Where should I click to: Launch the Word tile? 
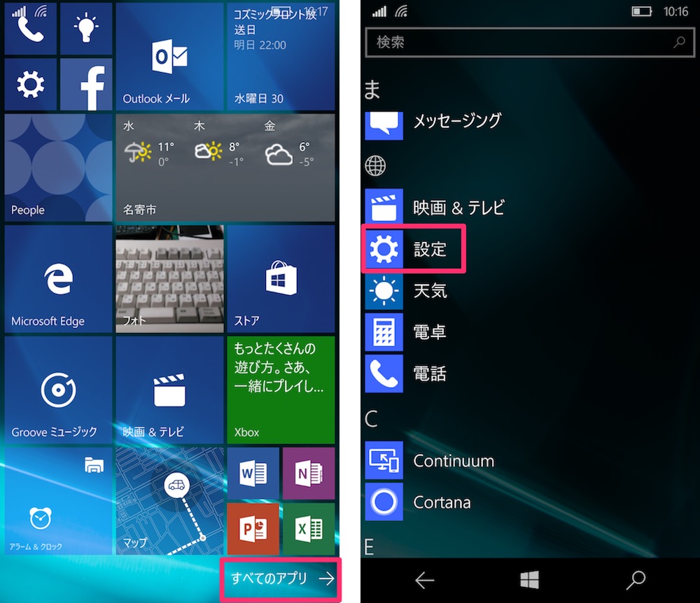pos(253,473)
